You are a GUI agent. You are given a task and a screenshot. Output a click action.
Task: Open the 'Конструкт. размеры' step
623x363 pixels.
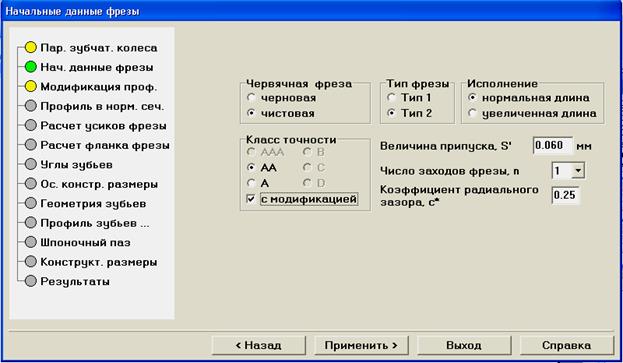point(91,262)
